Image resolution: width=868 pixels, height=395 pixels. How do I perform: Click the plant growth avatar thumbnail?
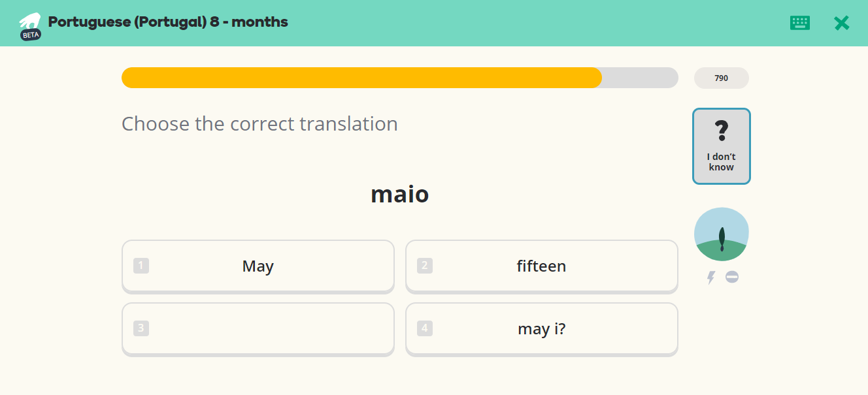click(722, 234)
